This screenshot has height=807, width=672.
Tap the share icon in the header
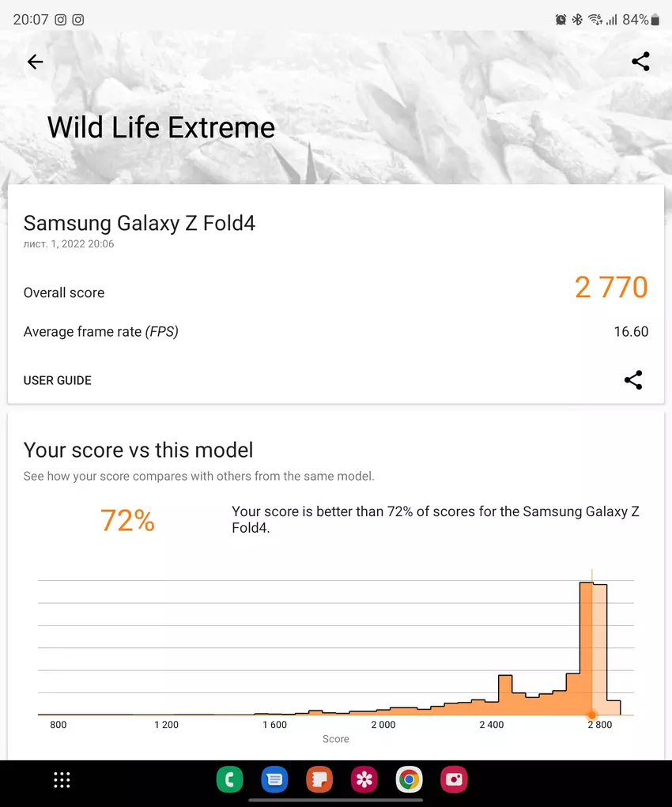point(640,62)
